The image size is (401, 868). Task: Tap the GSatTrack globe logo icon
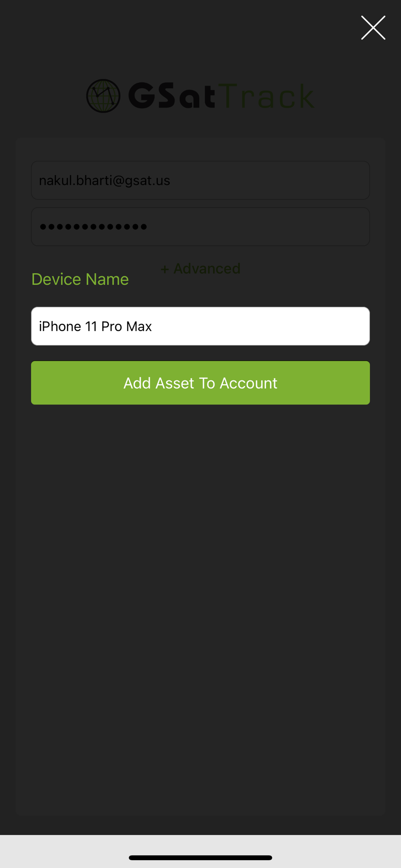103,96
